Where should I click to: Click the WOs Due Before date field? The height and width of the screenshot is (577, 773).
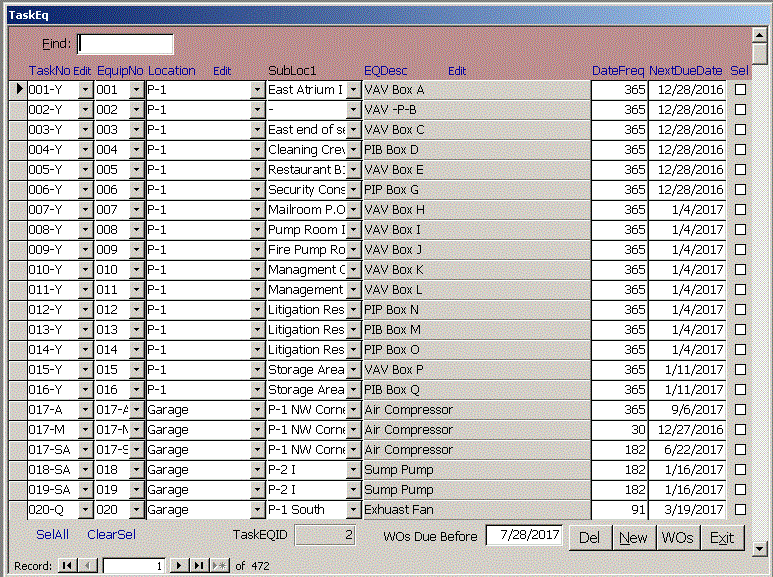524,536
